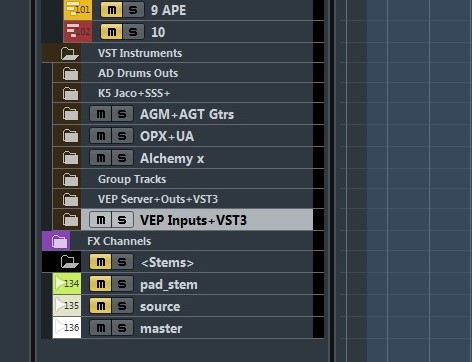Mute the Alchemy x folder
Image resolution: width=472 pixels, height=362 pixels.
pos(101,158)
